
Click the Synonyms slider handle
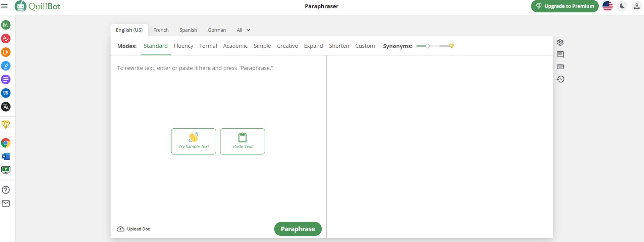pos(428,46)
